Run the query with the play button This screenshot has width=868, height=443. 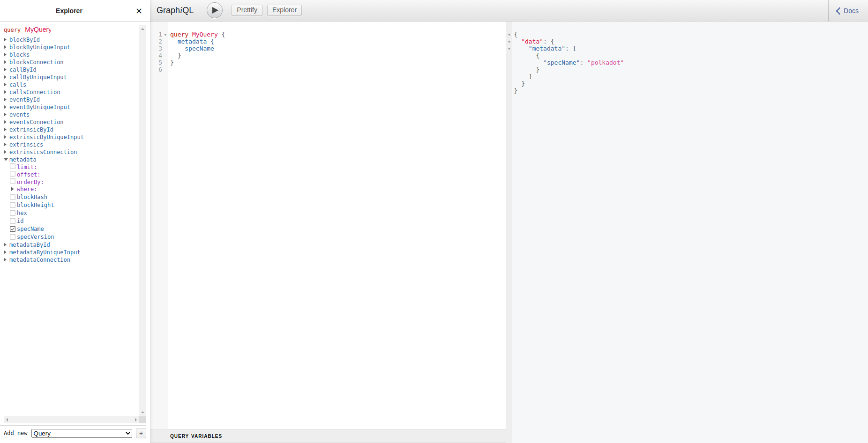[215, 10]
